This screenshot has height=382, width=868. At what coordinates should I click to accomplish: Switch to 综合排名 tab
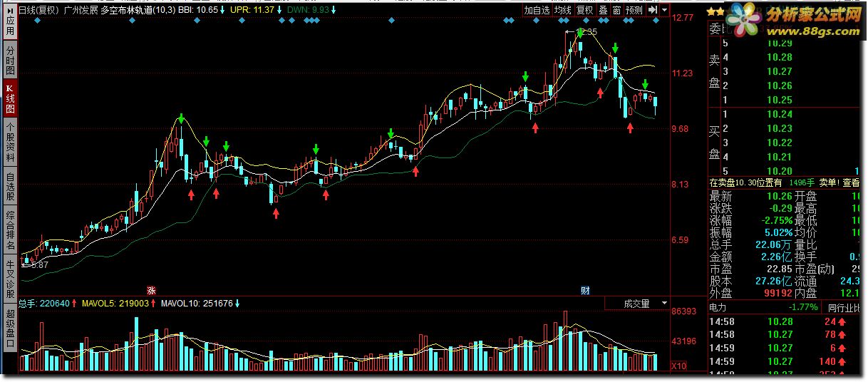(x=10, y=230)
